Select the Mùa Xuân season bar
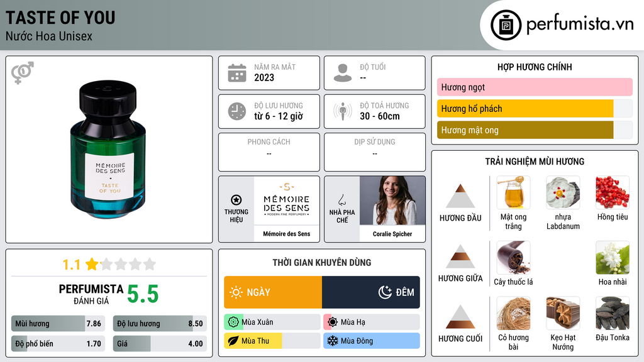Image resolution: width=644 pixels, height=362 pixels. point(272,322)
